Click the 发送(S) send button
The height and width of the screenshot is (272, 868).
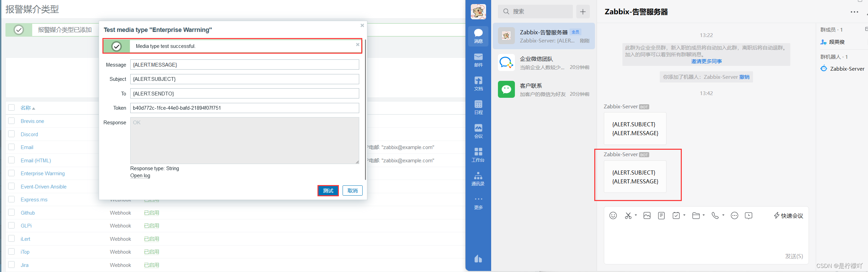pos(794,256)
